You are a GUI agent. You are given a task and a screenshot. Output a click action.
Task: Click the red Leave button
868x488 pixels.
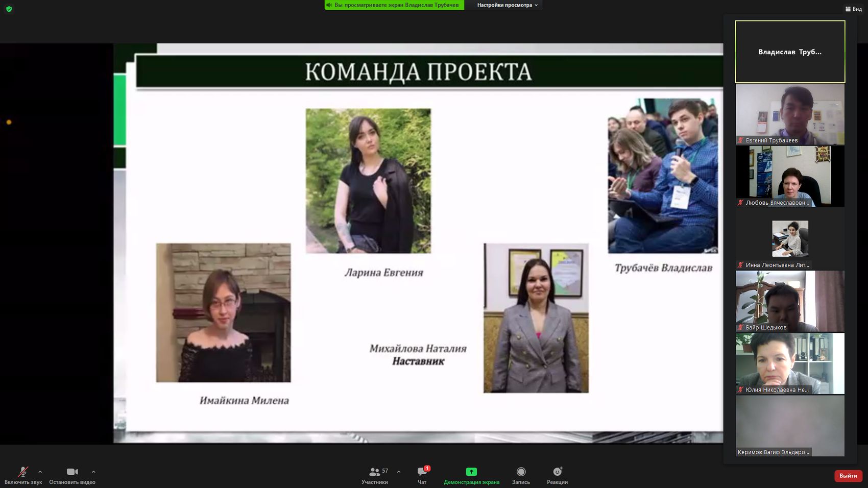click(848, 476)
